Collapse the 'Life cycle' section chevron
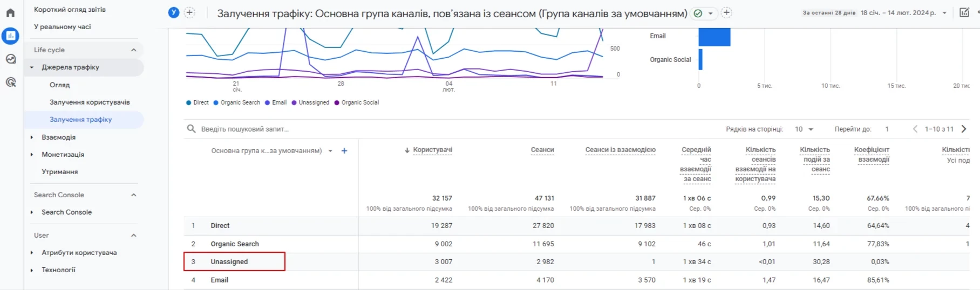This screenshot has width=980, height=290. pos(134,50)
